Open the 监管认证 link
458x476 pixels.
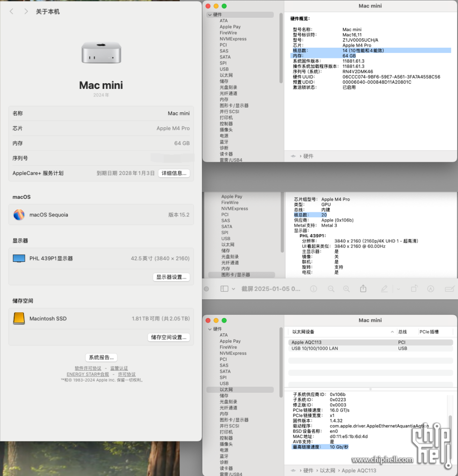pos(119,368)
